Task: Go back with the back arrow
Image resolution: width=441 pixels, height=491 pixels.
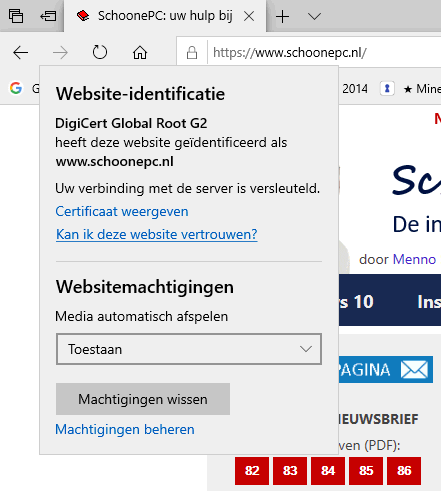Action: pos(21,53)
